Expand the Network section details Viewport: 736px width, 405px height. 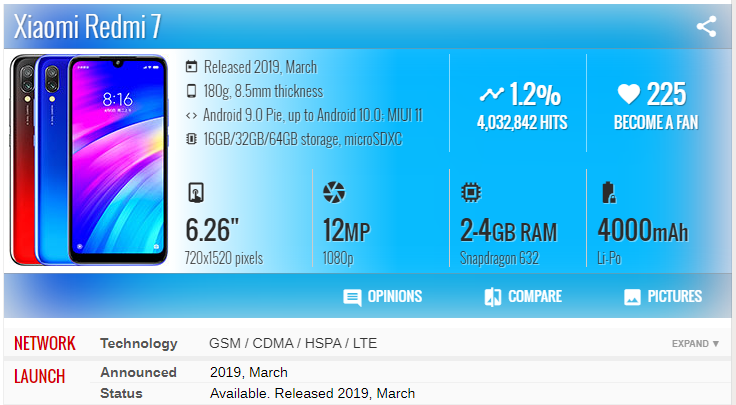(695, 344)
